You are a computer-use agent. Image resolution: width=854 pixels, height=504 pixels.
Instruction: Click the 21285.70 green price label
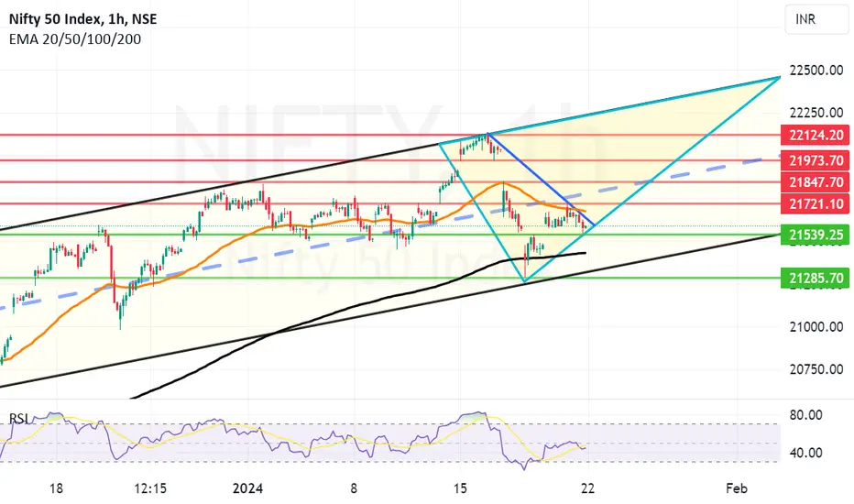pos(815,278)
